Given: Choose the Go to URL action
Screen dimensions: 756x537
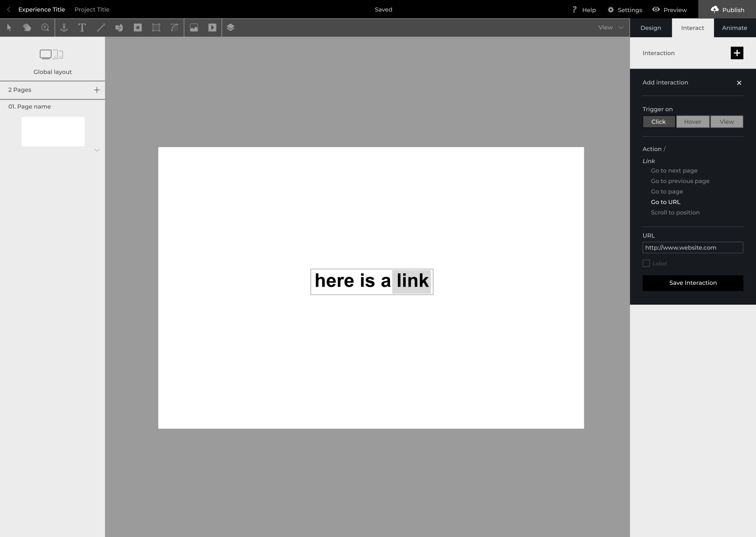Looking at the screenshot, I should pos(665,202).
